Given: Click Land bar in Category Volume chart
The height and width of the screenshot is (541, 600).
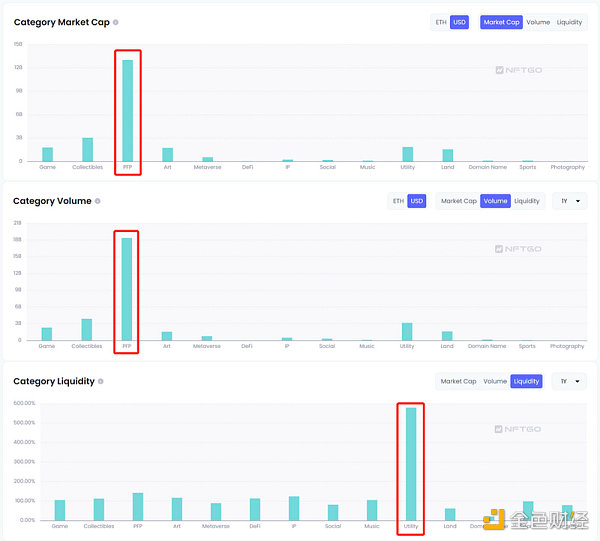Looking at the screenshot, I should [x=447, y=336].
